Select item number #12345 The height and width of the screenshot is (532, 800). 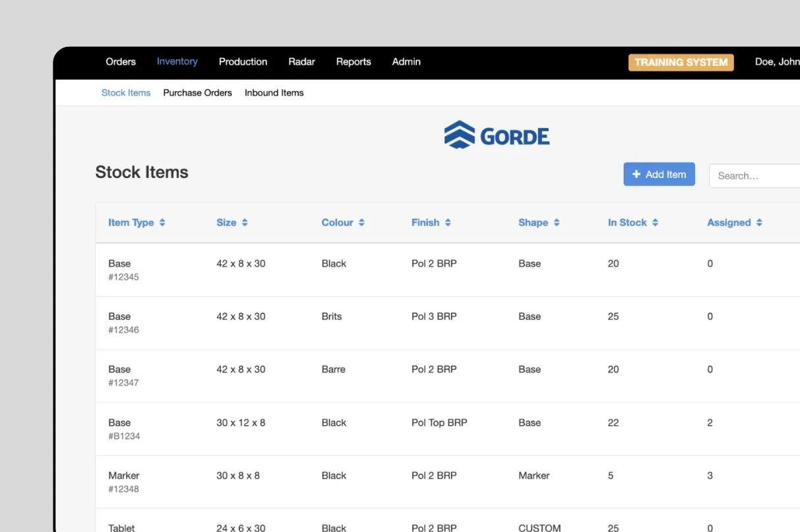[x=123, y=278]
